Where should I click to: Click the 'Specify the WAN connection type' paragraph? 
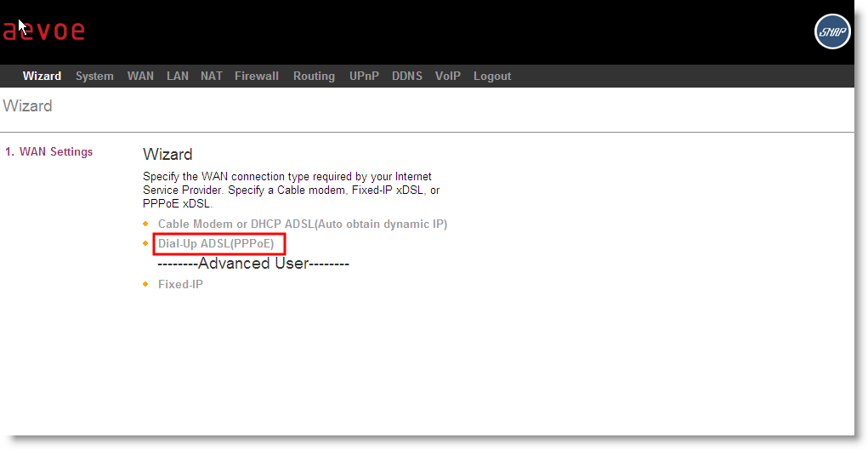(292, 190)
